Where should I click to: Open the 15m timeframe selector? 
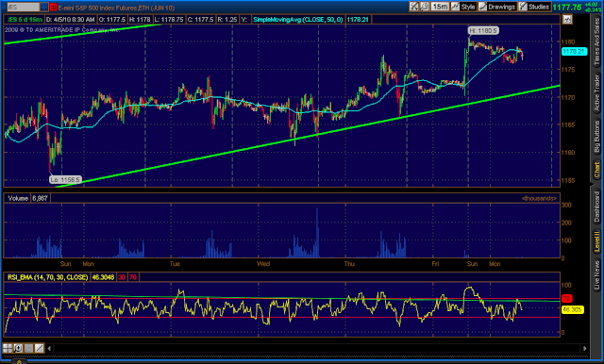coord(440,7)
